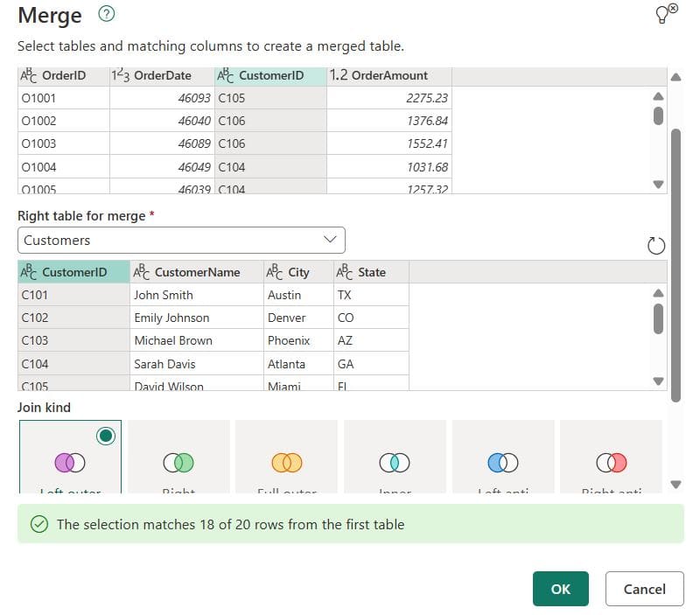Viewport: 700px width, 615px height.
Task: Click order amount cell 1031.68
Action: [x=389, y=167]
